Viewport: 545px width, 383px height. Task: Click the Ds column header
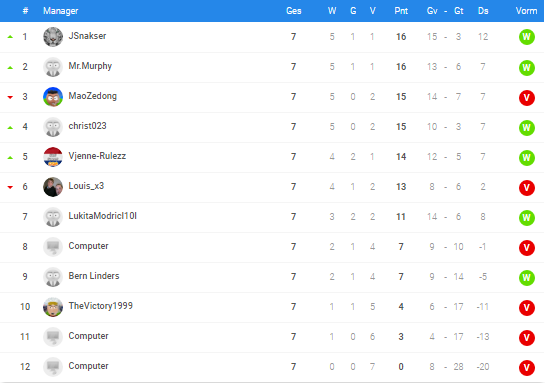coord(483,11)
